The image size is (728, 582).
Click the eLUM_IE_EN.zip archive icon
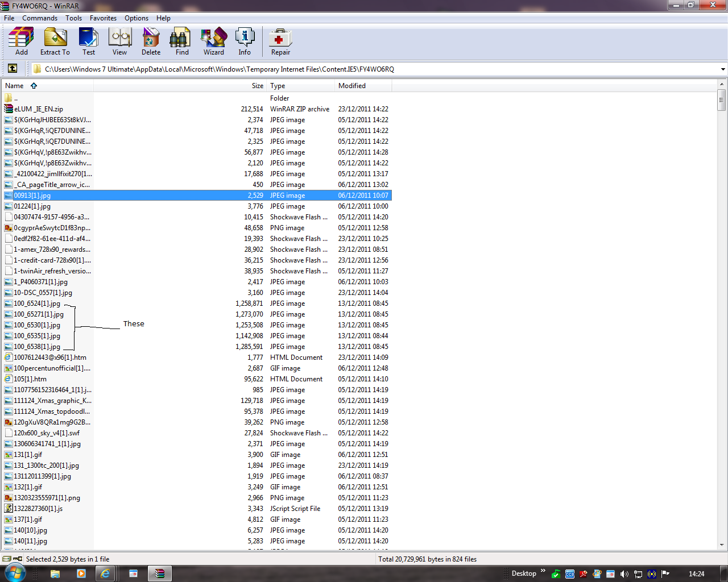(9, 109)
